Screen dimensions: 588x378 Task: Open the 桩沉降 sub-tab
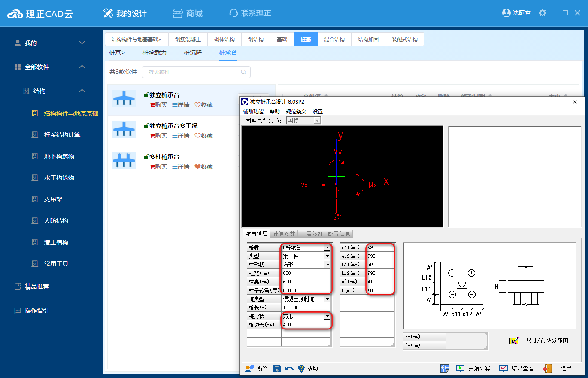193,53
